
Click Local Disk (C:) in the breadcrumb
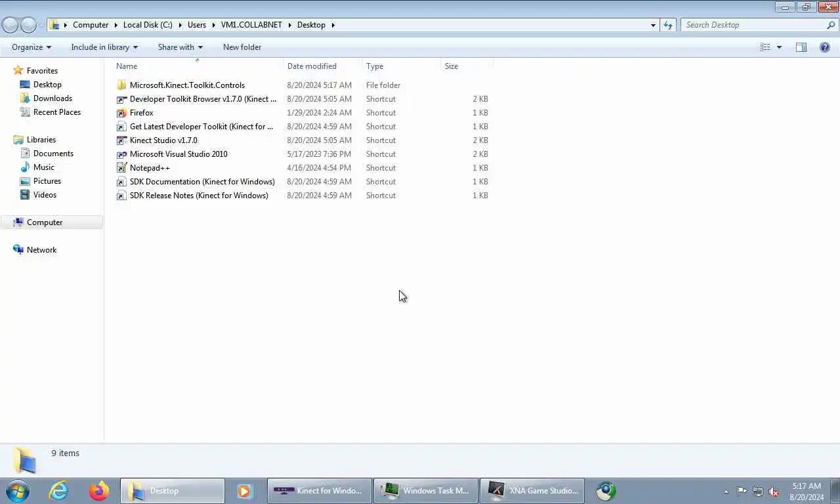148,25
